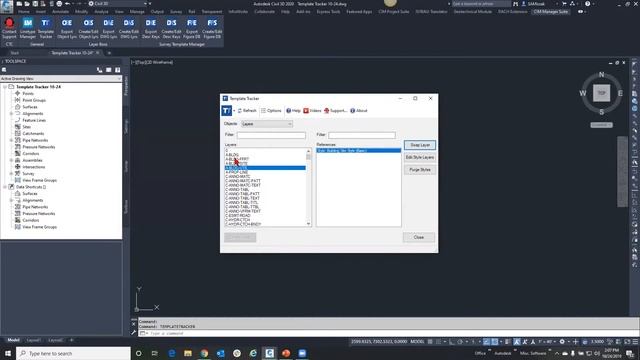Open Chrome from the taskbar

204,353
